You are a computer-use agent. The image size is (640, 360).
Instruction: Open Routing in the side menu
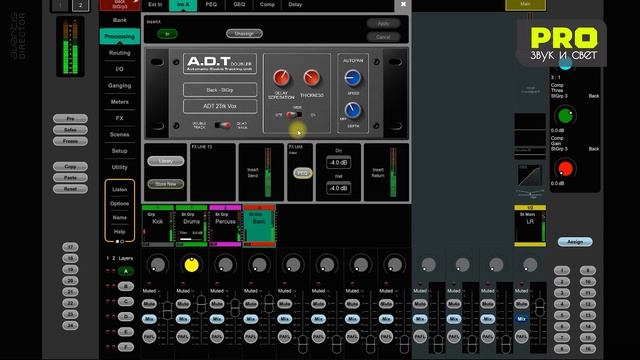[x=120, y=53]
